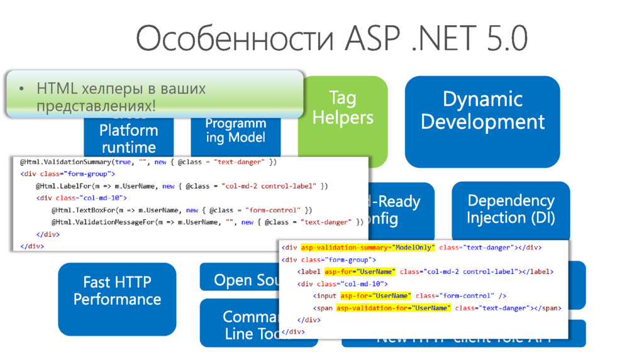Click highlighted asp-for="UserName" on label tag

tap(360, 271)
